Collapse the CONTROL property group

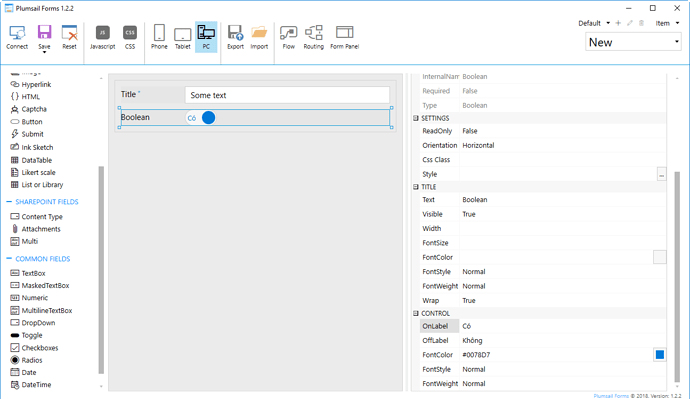(x=415, y=313)
